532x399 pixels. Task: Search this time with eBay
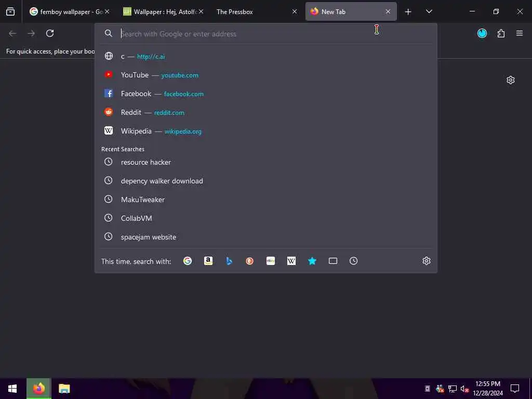click(x=270, y=261)
